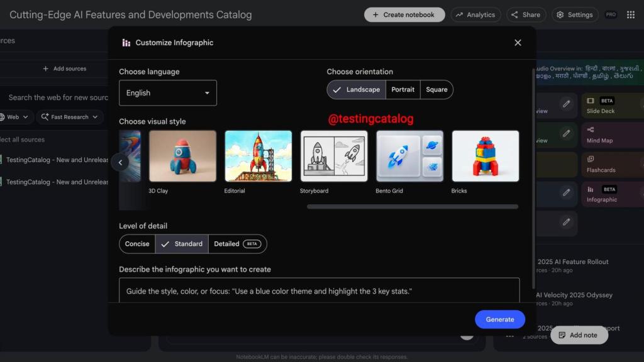This screenshot has width=644, height=362.
Task: Click the Create notebook button
Action: (x=404, y=14)
